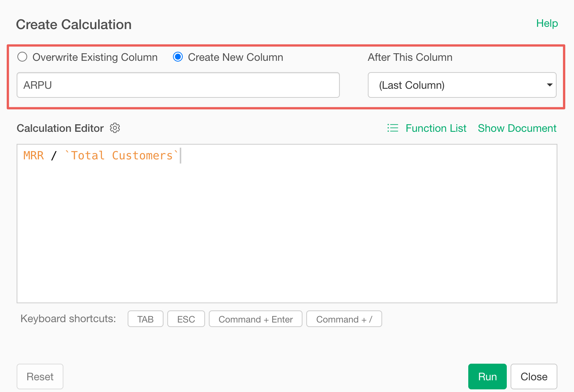Click inside the calculation editor area

point(287,224)
